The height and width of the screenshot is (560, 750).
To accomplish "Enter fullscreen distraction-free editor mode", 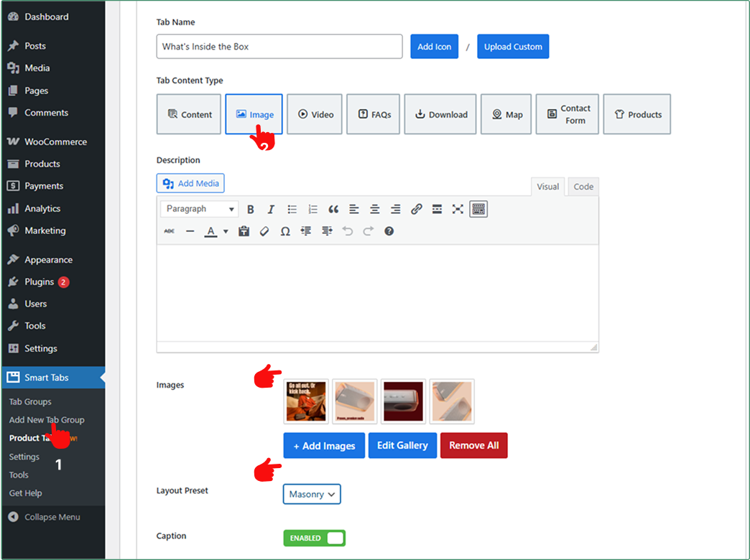I will [458, 210].
